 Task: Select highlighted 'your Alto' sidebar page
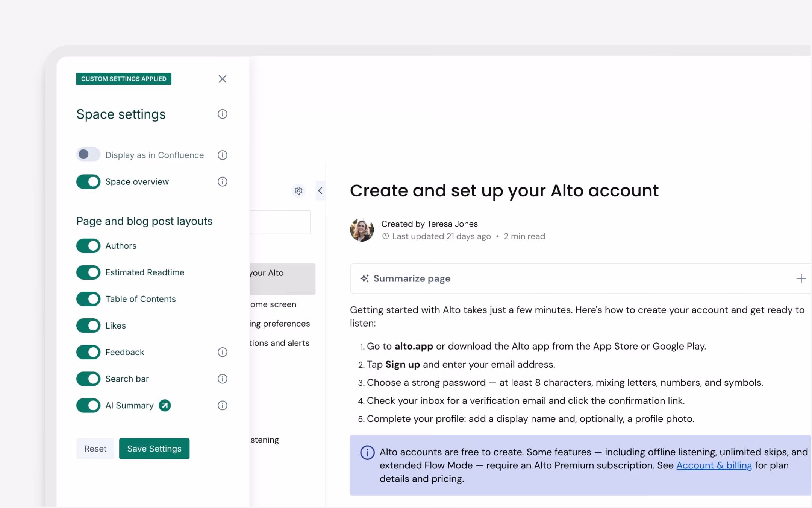click(282, 279)
